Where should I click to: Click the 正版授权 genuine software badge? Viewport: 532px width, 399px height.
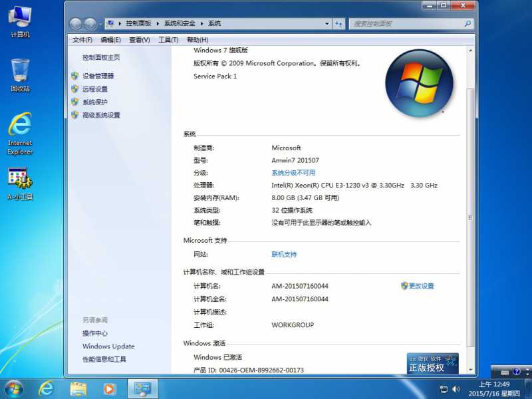click(433, 364)
